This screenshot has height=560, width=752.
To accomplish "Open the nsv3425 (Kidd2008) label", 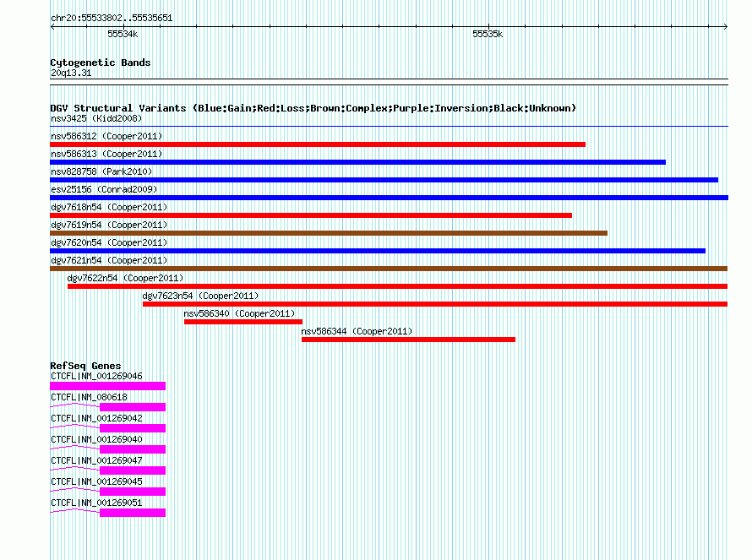I will click(x=96, y=118).
